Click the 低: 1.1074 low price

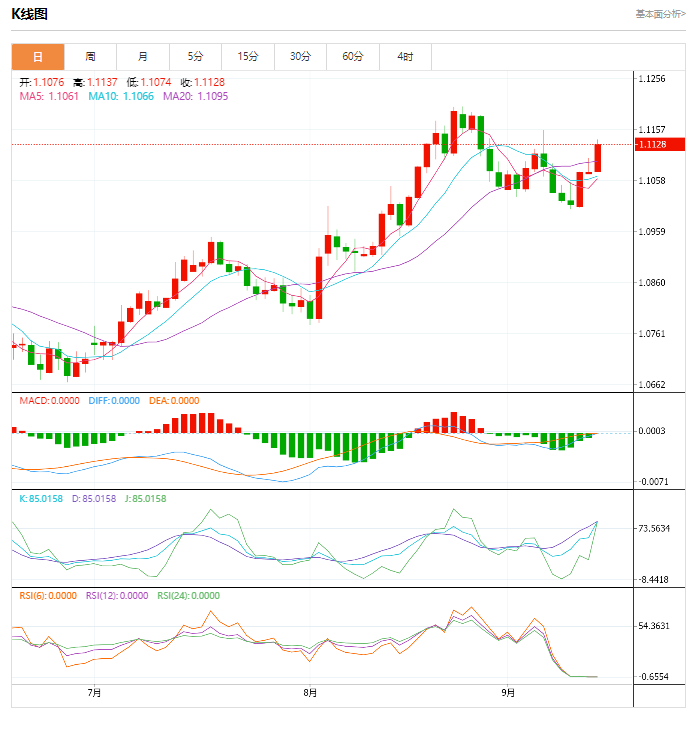(149, 82)
